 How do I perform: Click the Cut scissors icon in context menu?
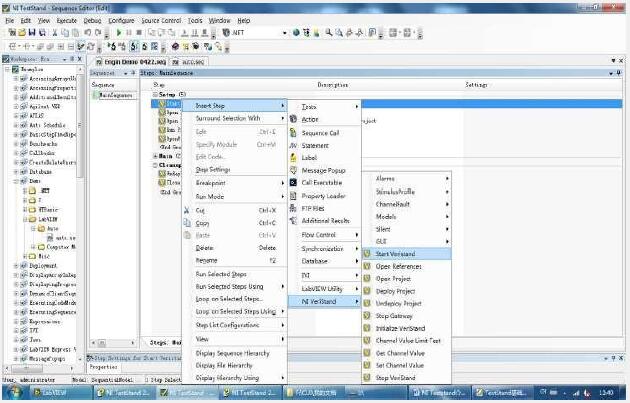pos(186,210)
